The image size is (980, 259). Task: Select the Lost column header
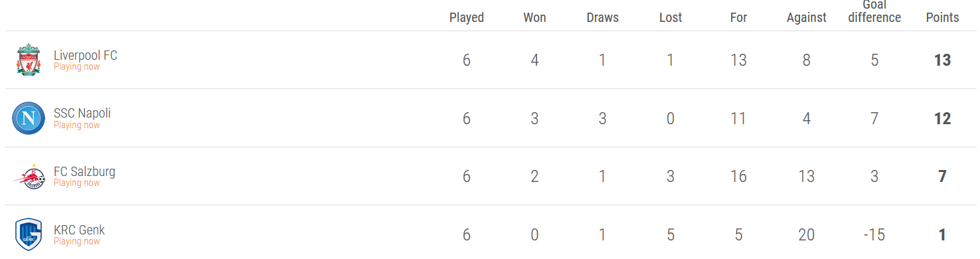[x=671, y=18]
